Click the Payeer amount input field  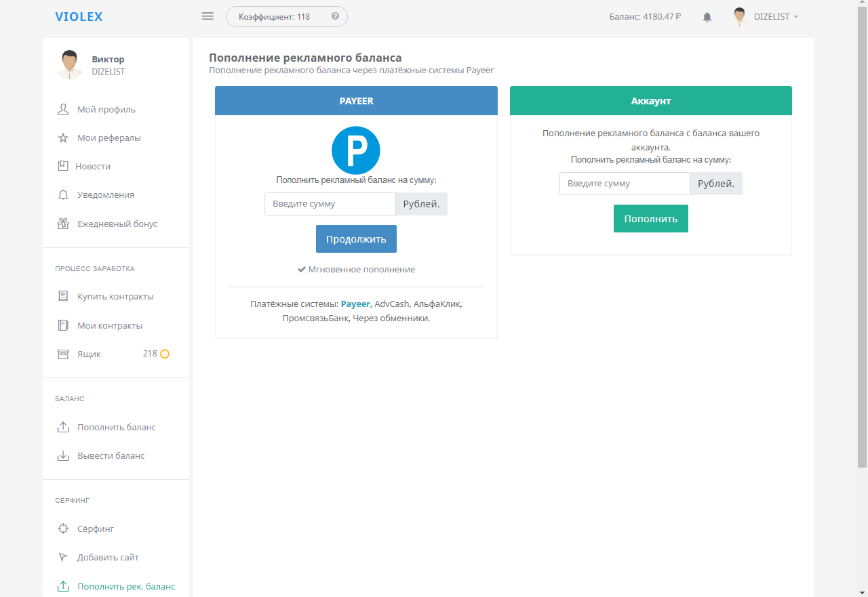point(330,204)
